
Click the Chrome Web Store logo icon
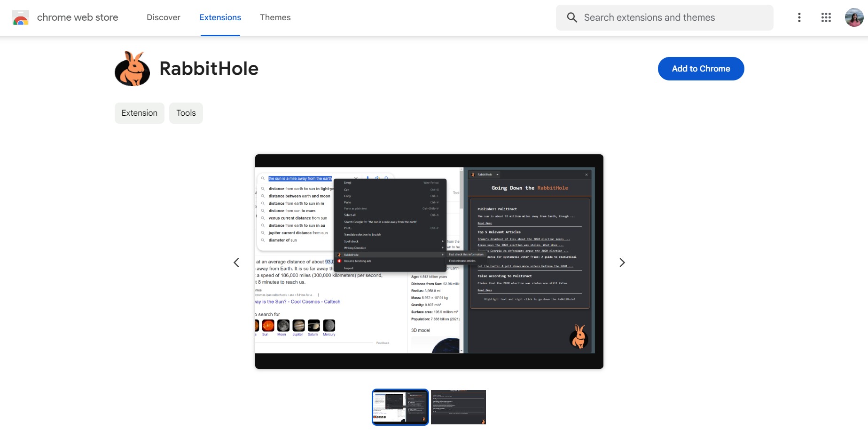(21, 17)
